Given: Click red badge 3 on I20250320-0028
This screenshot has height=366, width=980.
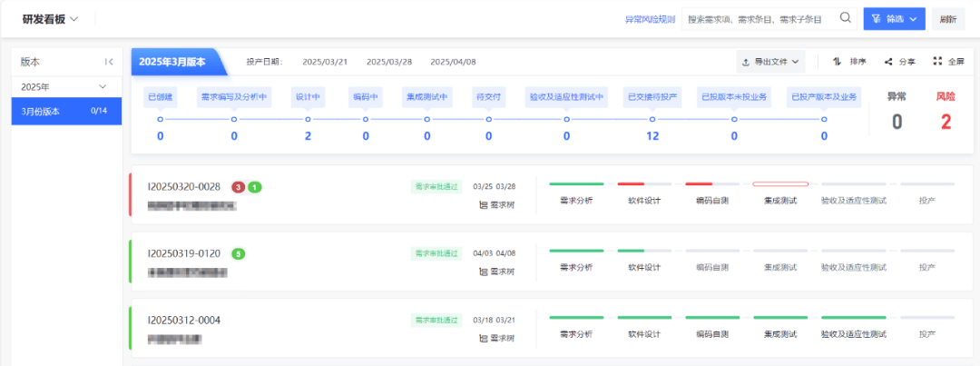Looking at the screenshot, I should pyautogui.click(x=238, y=186).
